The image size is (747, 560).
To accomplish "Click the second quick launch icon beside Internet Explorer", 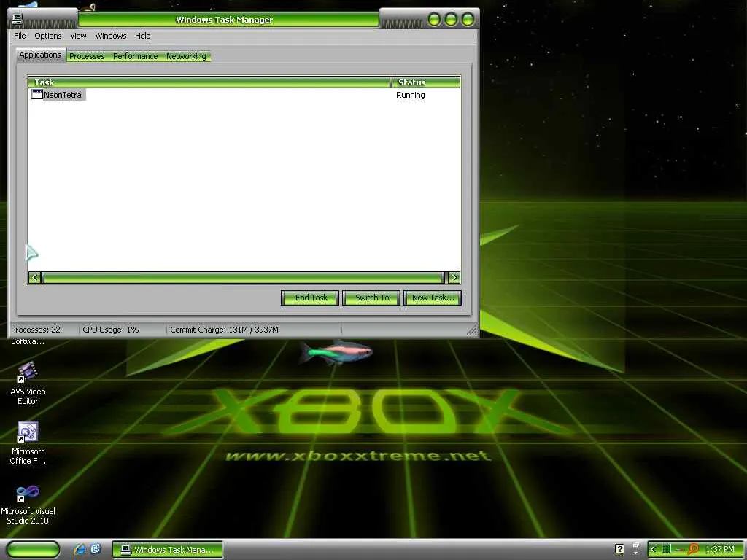I will pos(96,549).
